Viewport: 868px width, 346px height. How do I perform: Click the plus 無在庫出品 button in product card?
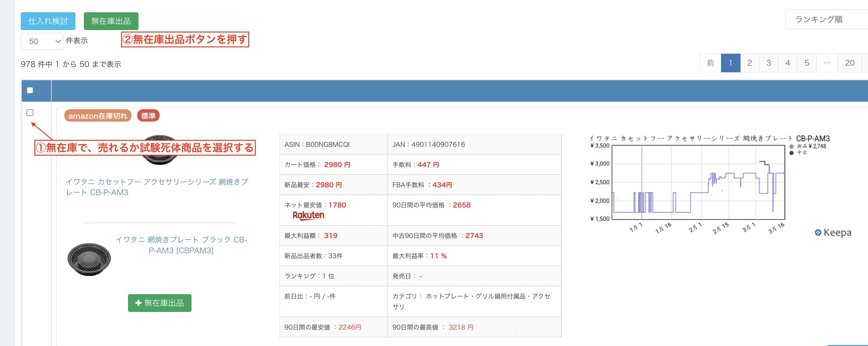(159, 303)
